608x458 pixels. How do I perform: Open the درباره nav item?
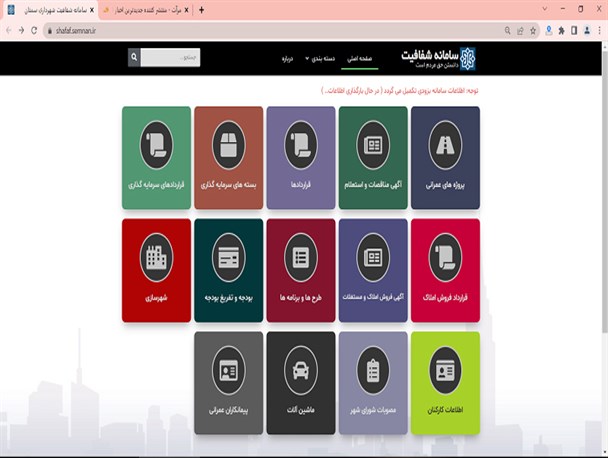click(287, 59)
